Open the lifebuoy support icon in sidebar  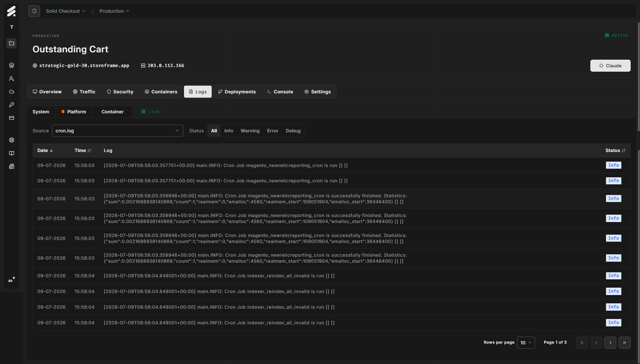(x=11, y=140)
